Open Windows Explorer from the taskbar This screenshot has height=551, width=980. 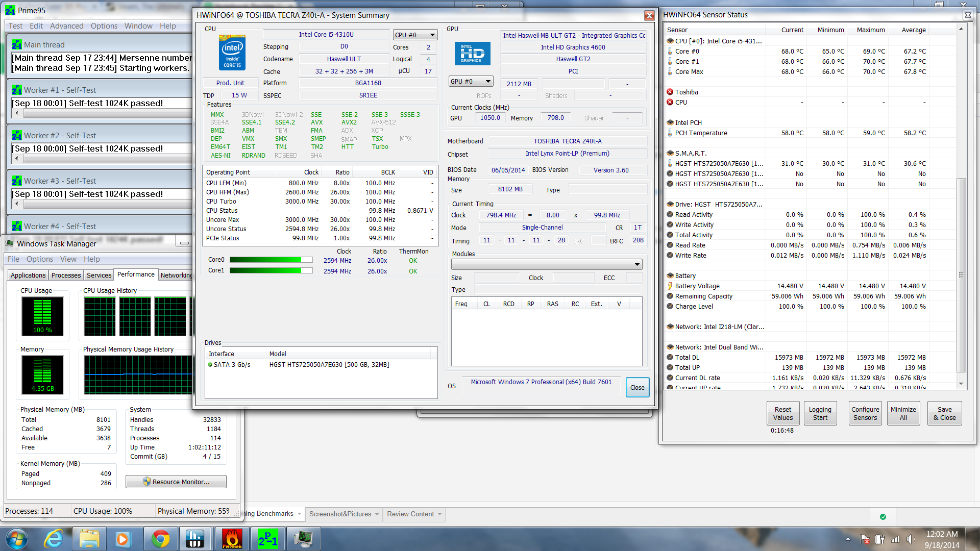point(89,539)
